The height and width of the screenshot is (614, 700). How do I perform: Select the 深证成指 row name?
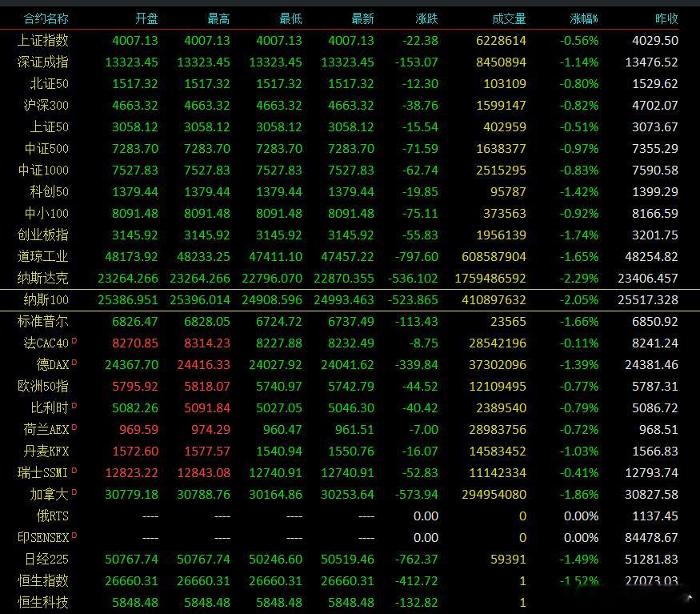(x=43, y=62)
